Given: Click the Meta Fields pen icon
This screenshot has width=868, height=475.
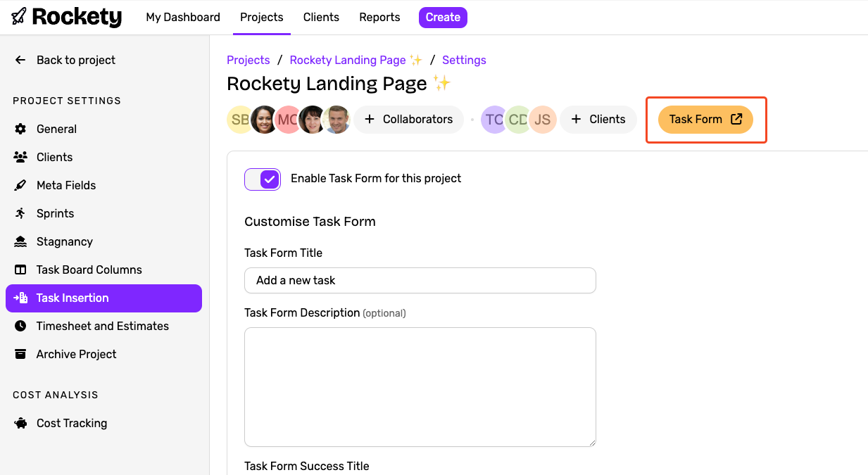Looking at the screenshot, I should point(20,185).
